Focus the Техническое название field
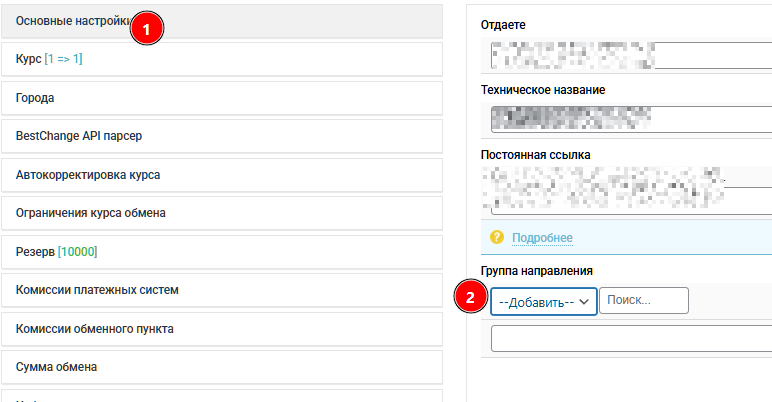 coord(630,121)
